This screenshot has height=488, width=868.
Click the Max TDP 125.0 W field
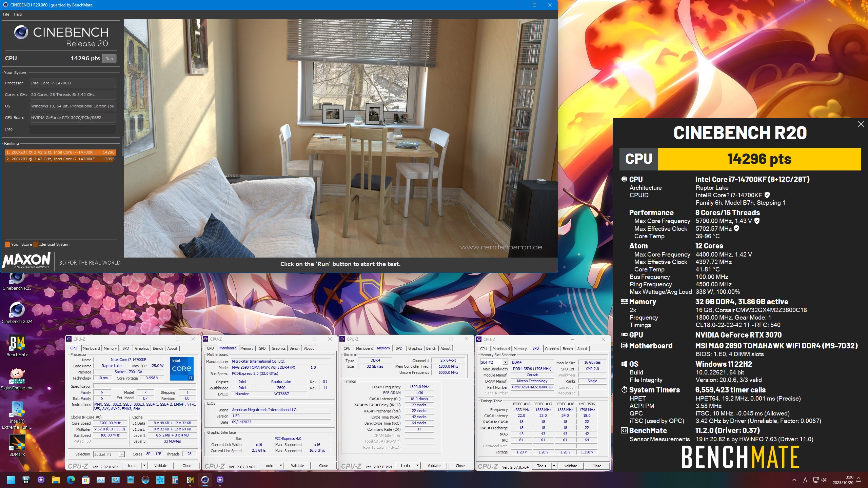pos(157,366)
